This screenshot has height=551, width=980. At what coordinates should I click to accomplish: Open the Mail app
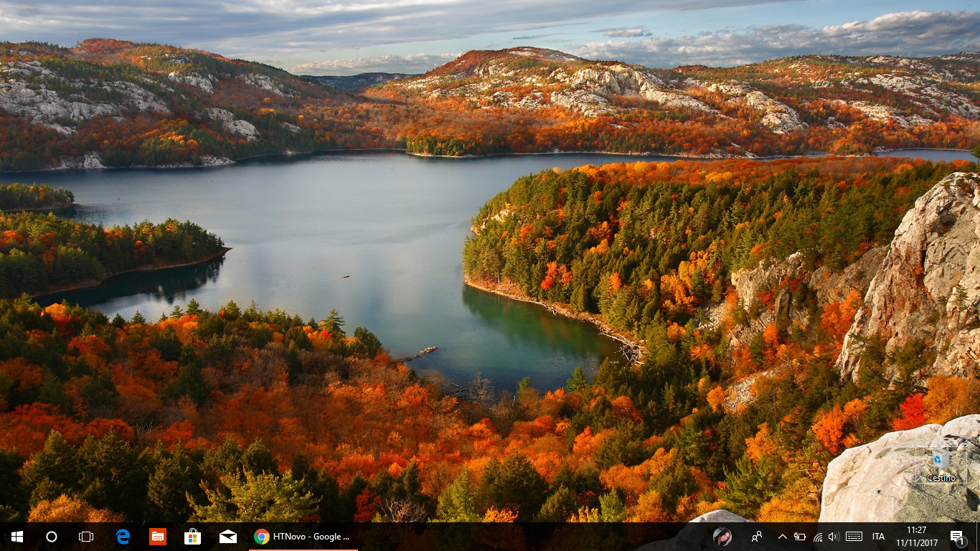click(227, 537)
